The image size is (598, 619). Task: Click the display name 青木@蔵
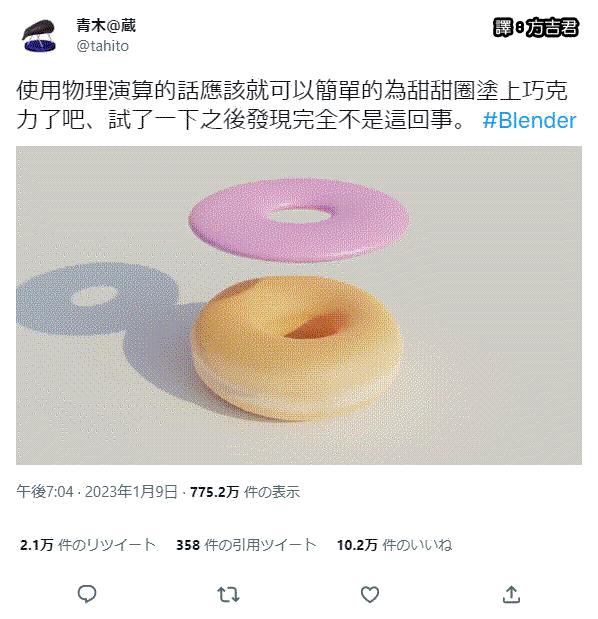pyautogui.click(x=106, y=26)
